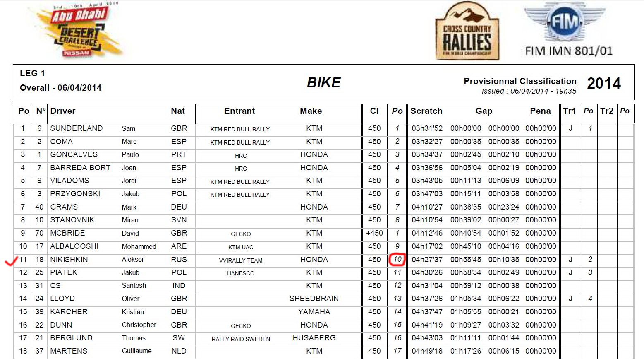The height and width of the screenshot is (359, 644).
Task: Click the Gap column header
Action: coord(484,111)
